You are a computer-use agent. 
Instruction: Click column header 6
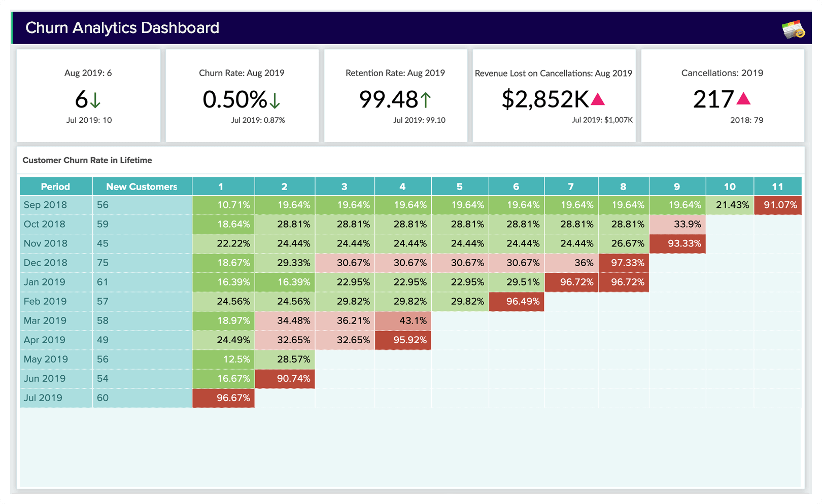[x=517, y=187]
